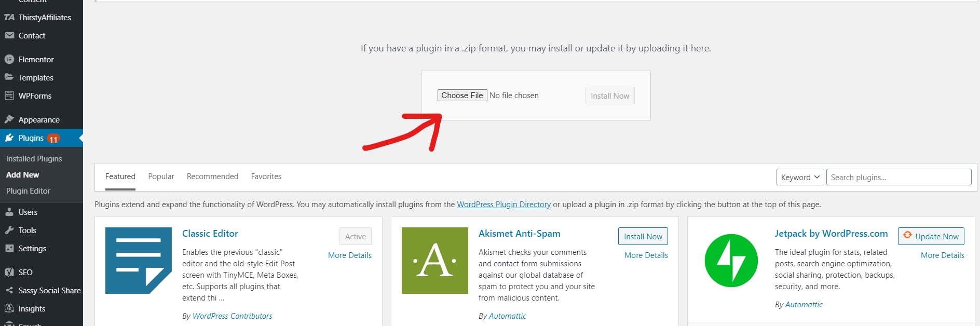The width and height of the screenshot is (980, 326).
Task: Switch to the Favorites tab
Action: click(x=266, y=176)
